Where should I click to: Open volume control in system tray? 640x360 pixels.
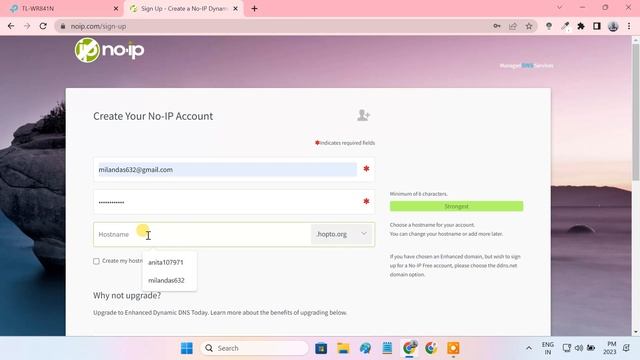[579, 348]
